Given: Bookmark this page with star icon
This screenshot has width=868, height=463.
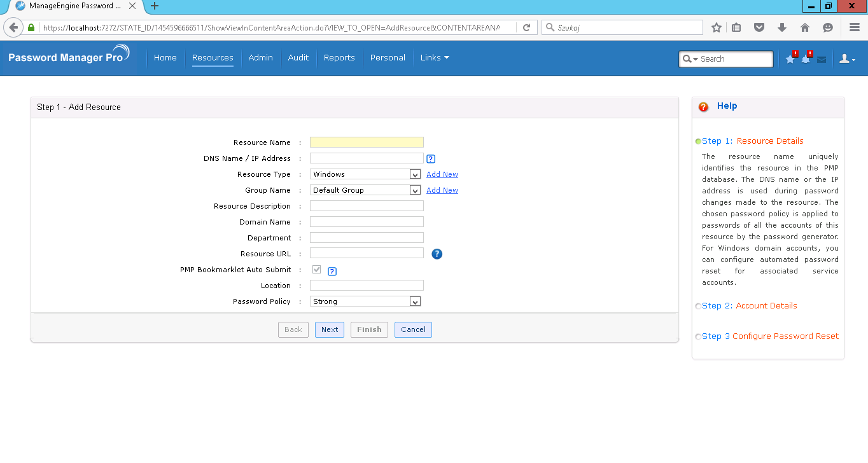Looking at the screenshot, I should [717, 28].
